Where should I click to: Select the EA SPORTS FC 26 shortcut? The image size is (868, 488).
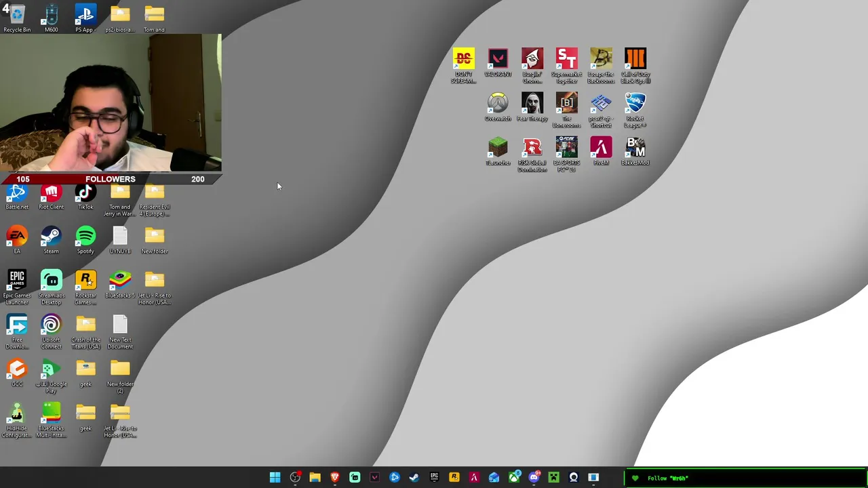567,155
